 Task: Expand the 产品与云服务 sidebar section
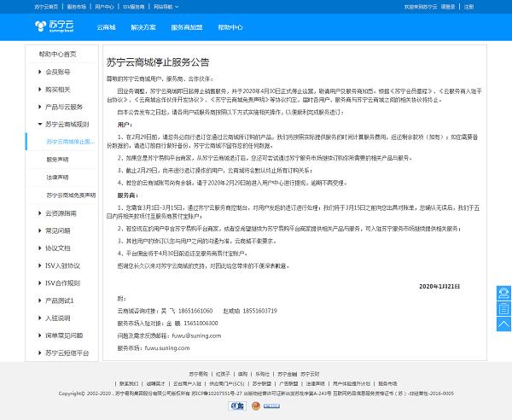click(x=61, y=107)
